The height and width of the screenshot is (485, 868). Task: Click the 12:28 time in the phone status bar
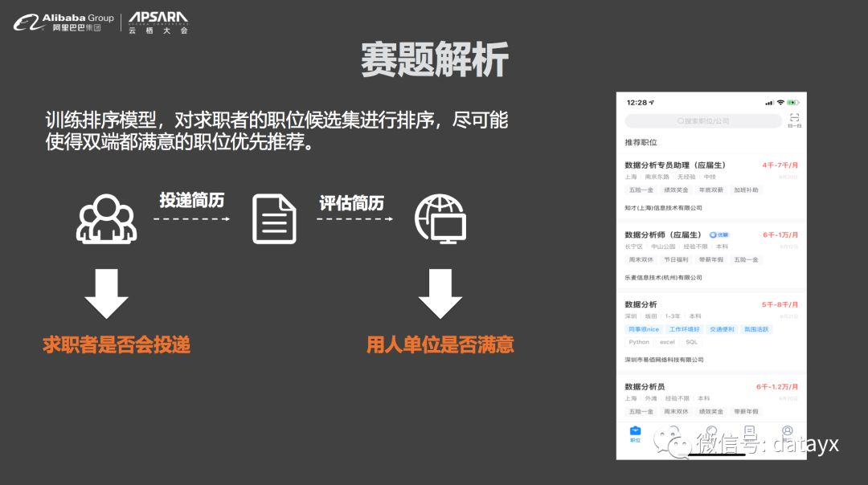[x=637, y=103]
